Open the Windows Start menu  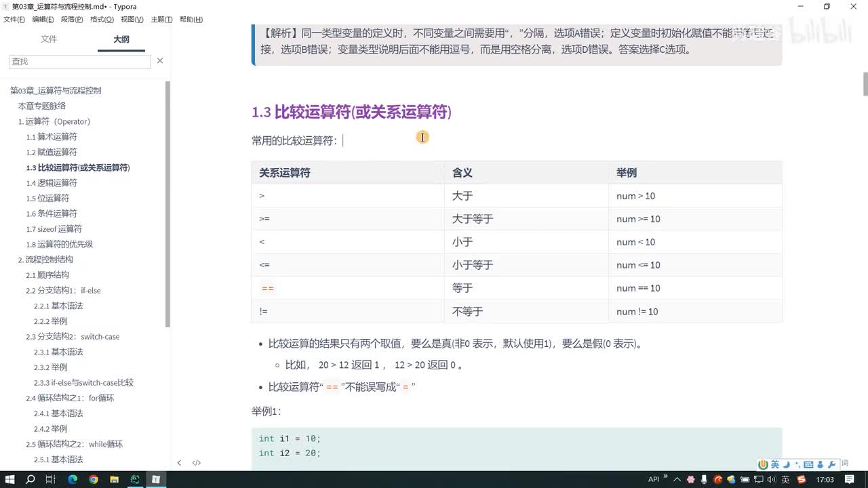pos(9,479)
